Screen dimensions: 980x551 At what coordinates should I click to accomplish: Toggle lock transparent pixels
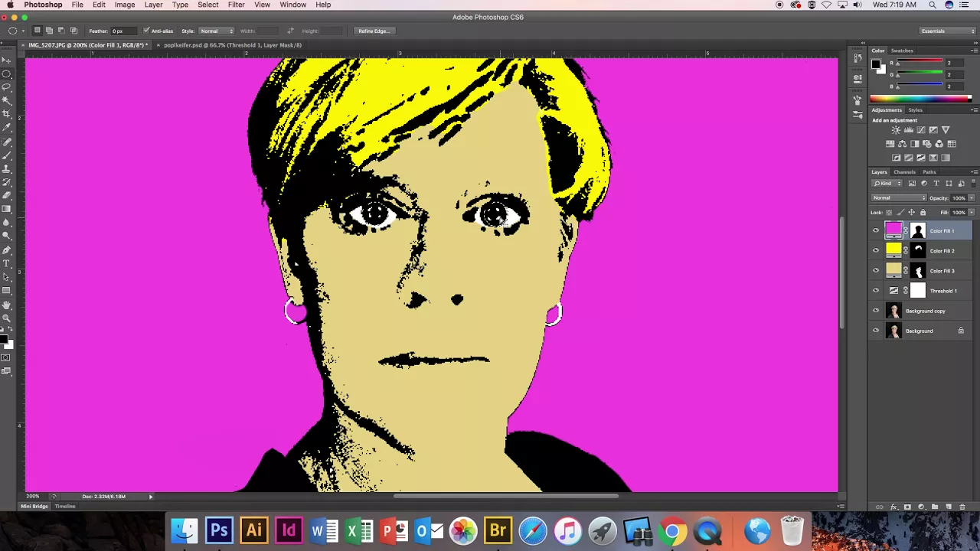pos(889,212)
